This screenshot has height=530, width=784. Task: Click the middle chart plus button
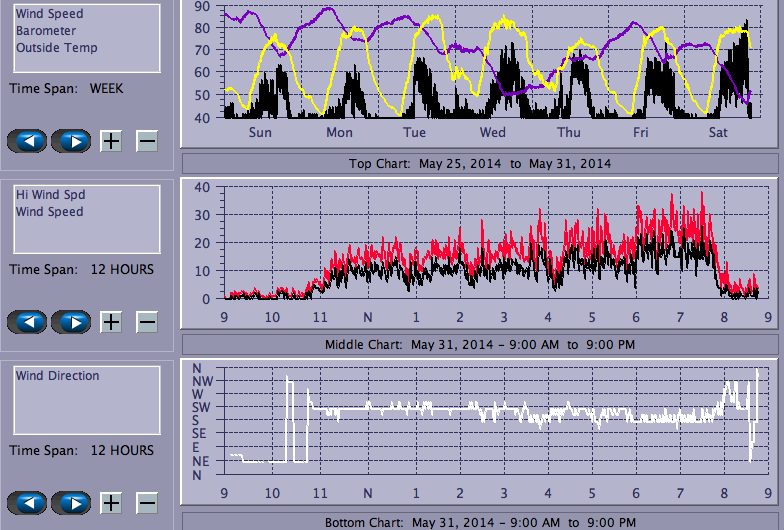pos(111,322)
